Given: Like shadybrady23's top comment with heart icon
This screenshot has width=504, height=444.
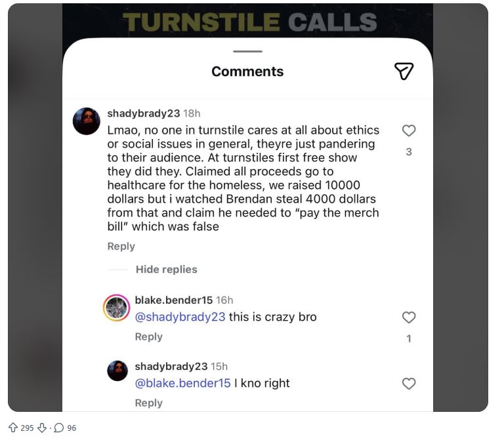Looking at the screenshot, I should click(409, 131).
